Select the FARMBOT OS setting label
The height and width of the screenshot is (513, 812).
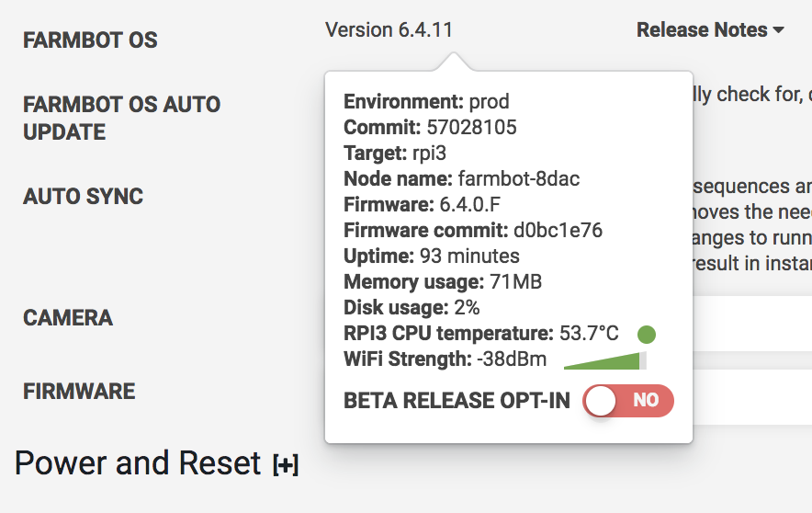pos(90,40)
